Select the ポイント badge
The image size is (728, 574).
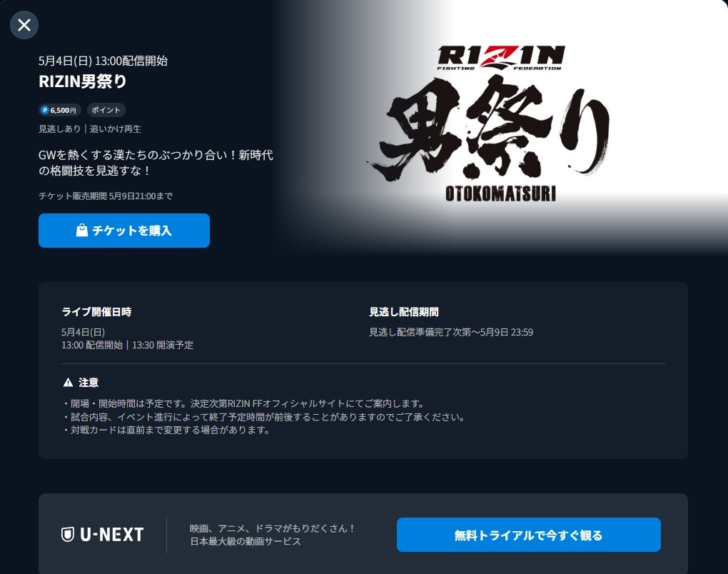click(x=106, y=110)
